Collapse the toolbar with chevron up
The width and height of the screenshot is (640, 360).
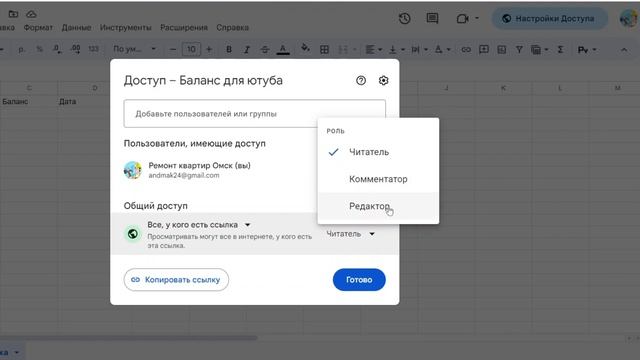[x=624, y=50]
